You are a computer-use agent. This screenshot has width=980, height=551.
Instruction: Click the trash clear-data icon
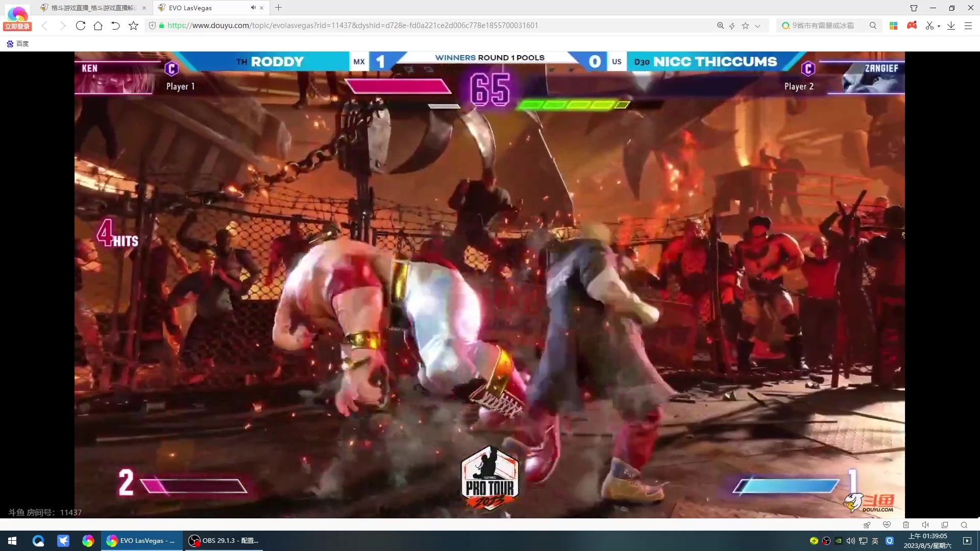906,525
